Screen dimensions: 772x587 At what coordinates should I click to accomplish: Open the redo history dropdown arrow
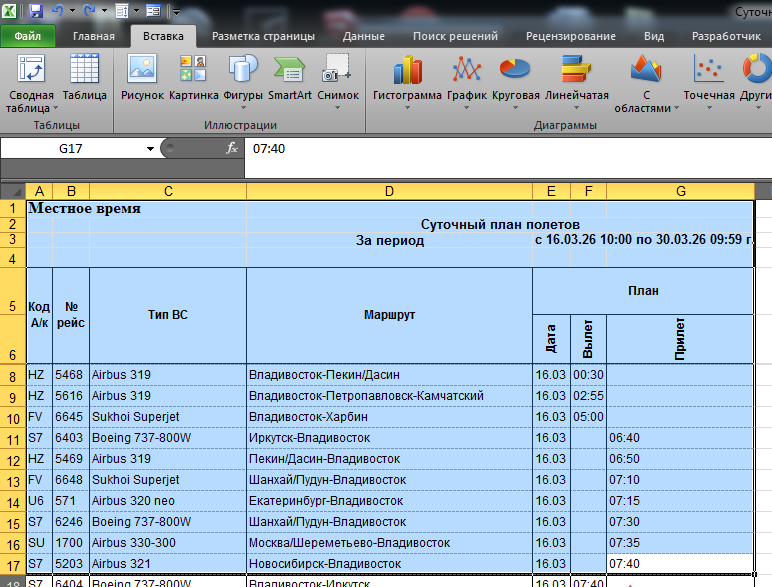[104, 11]
